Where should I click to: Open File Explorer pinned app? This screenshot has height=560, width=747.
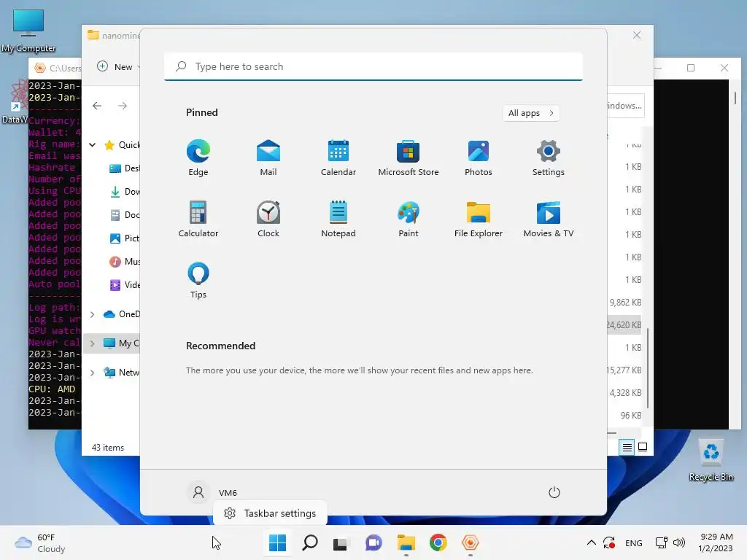(479, 219)
